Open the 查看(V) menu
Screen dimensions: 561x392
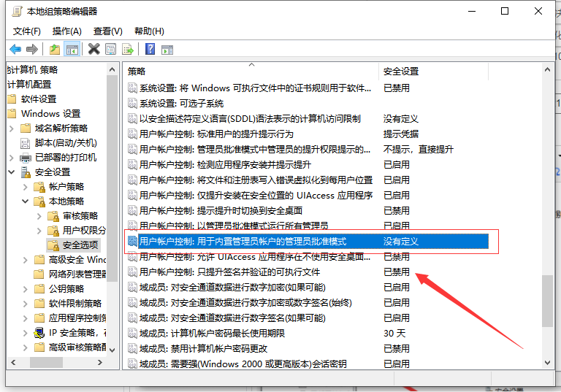pos(108,31)
